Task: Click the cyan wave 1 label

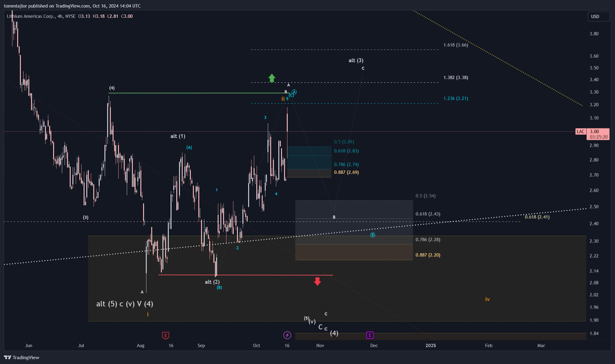Action: [x=216, y=190]
